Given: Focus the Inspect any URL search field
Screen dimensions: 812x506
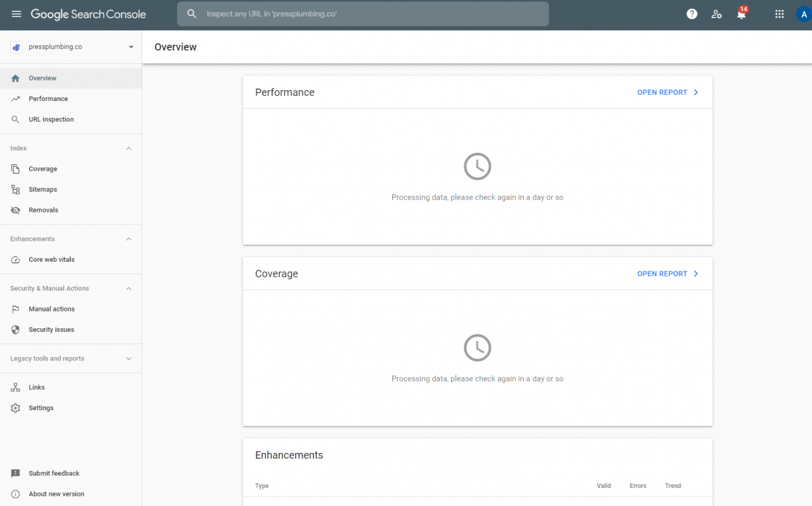Looking at the screenshot, I should pos(363,14).
